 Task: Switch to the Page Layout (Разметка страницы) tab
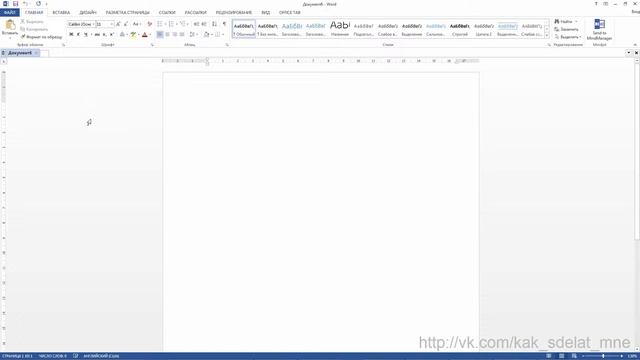click(x=127, y=13)
